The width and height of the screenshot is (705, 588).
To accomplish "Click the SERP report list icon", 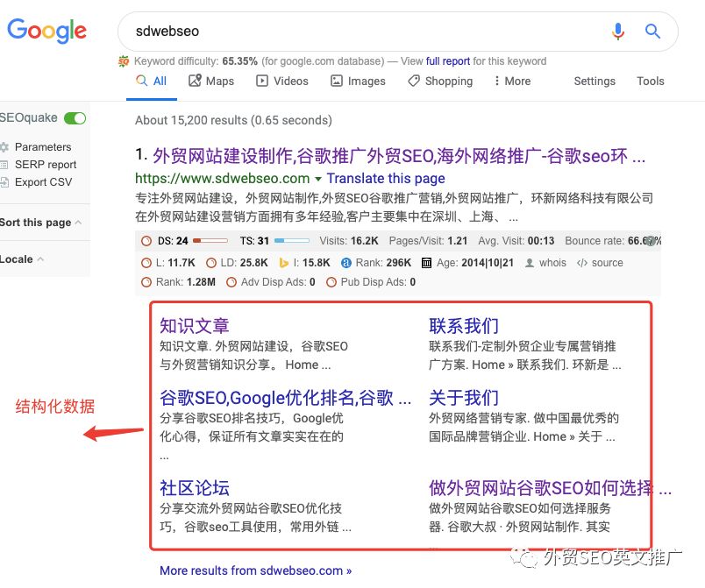I will point(4,165).
